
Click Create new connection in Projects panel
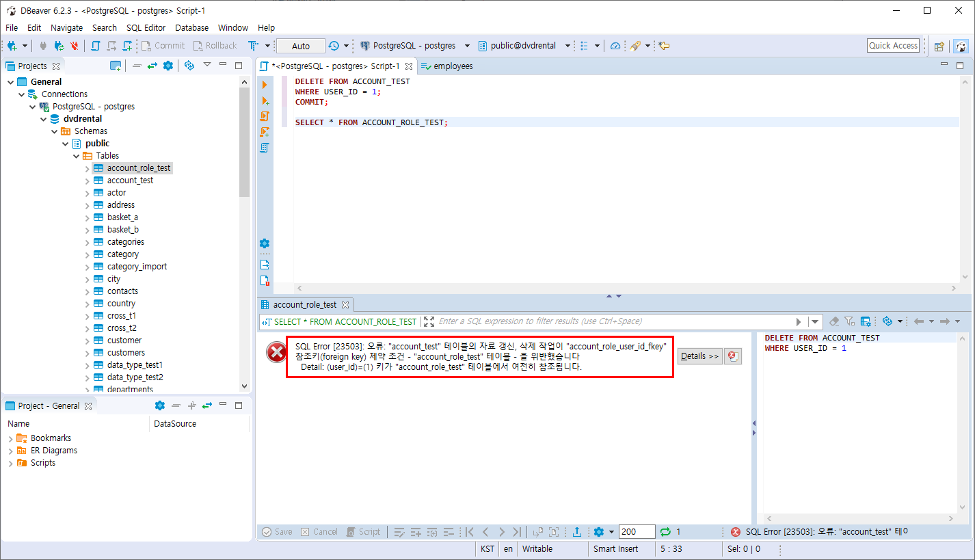click(x=116, y=66)
